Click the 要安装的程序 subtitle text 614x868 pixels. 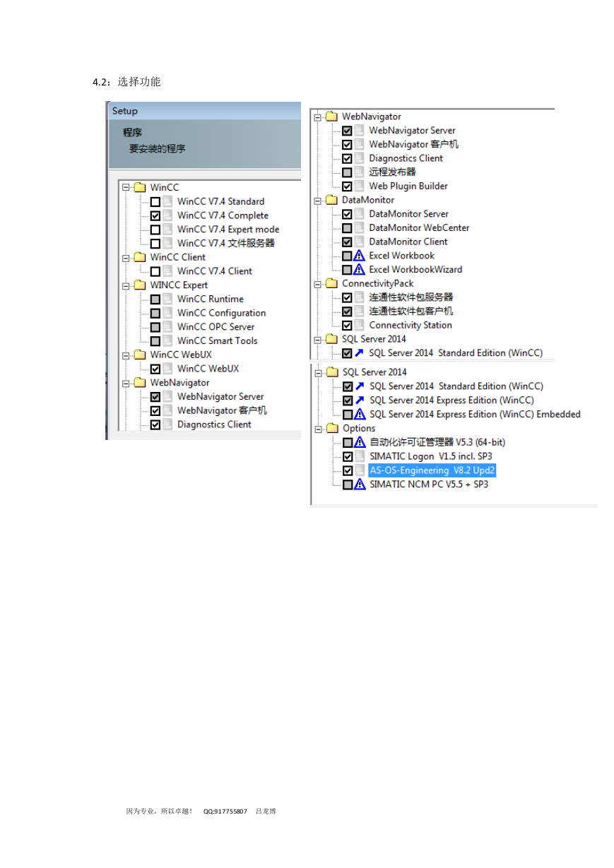158,149
